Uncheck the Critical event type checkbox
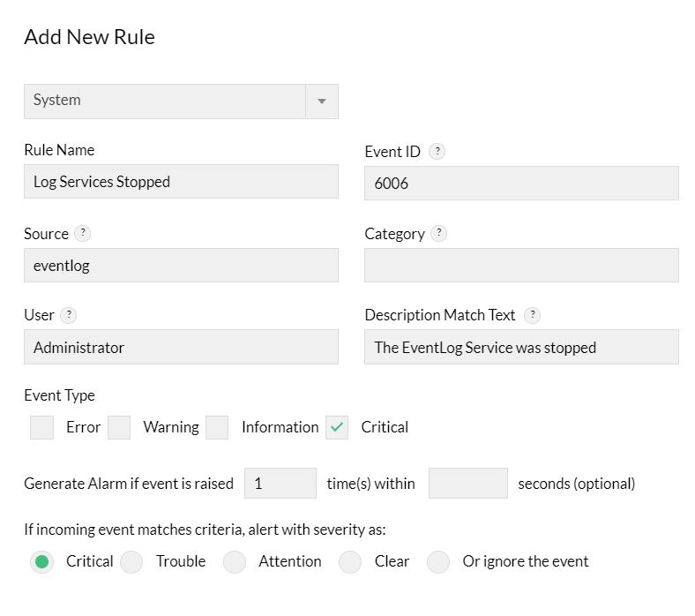This screenshot has width=695, height=616. point(337,427)
